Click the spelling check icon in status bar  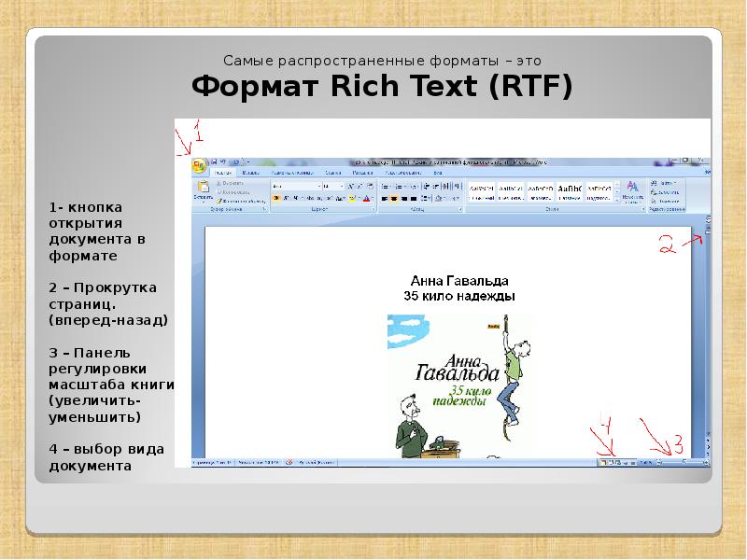point(289,460)
